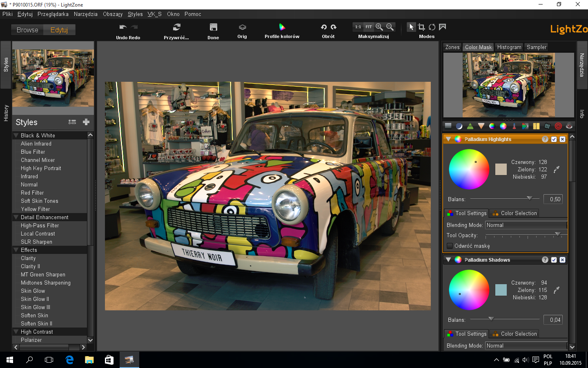Switch to Browse mode

coord(27,30)
